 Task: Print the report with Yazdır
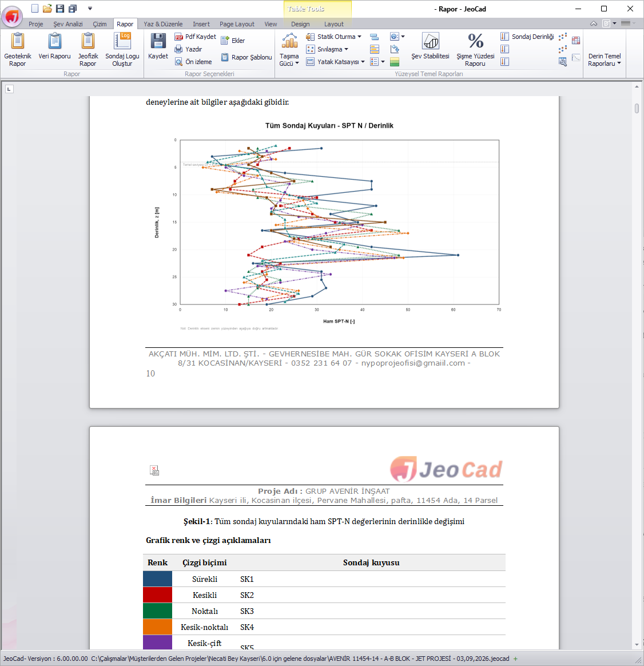click(x=189, y=49)
